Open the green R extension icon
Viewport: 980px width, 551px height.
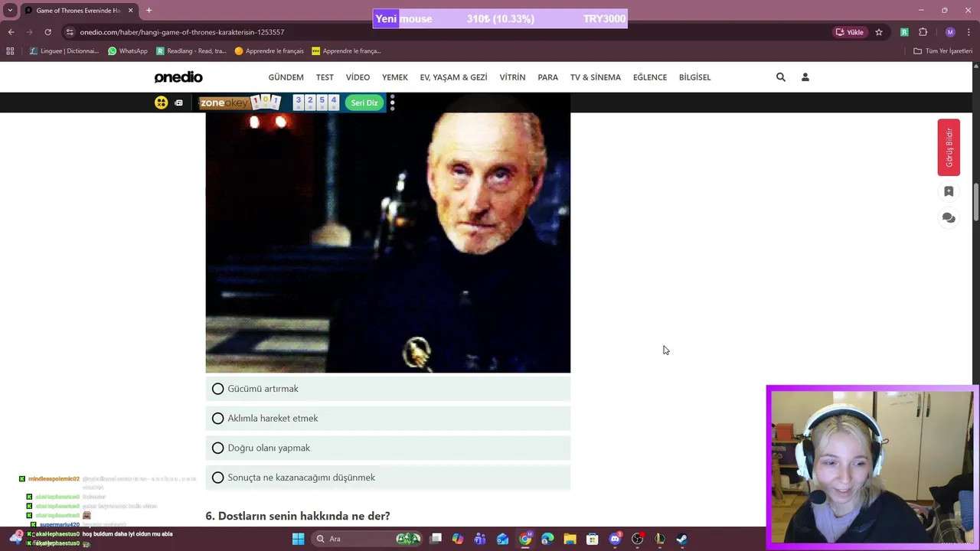point(904,32)
